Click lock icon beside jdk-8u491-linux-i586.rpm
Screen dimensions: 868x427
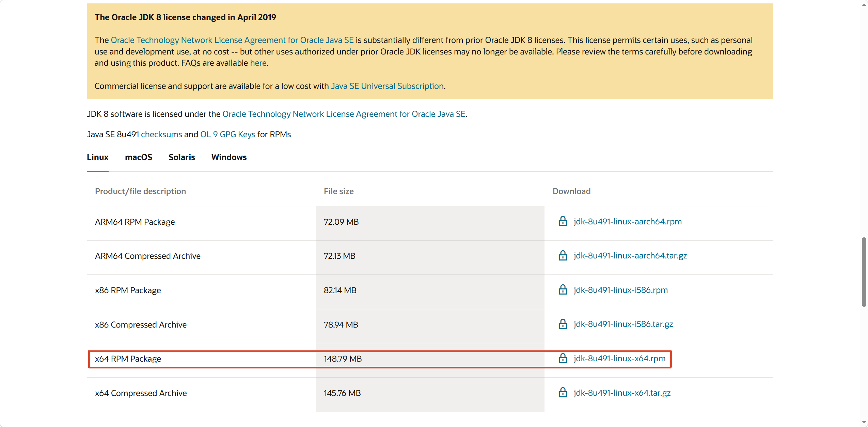pyautogui.click(x=563, y=290)
